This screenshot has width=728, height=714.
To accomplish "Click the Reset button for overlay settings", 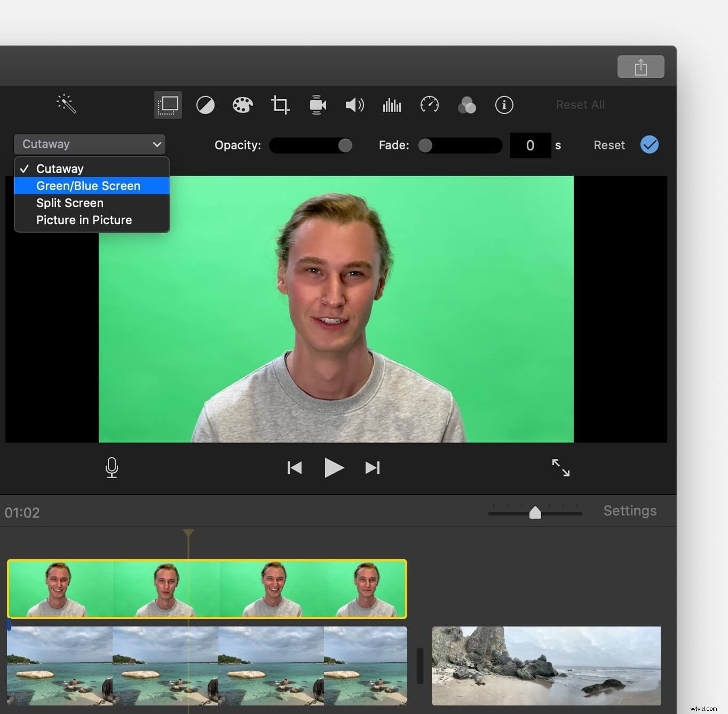I will [x=608, y=145].
